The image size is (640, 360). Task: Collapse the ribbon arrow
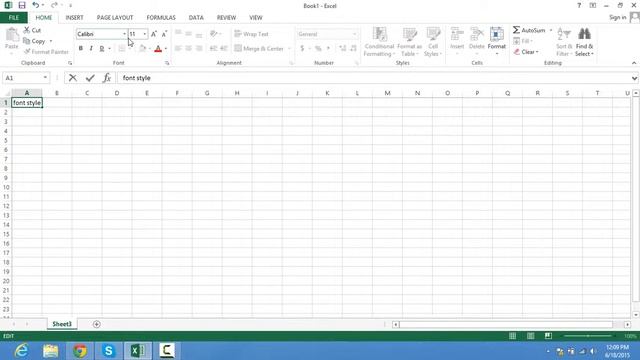(x=634, y=63)
